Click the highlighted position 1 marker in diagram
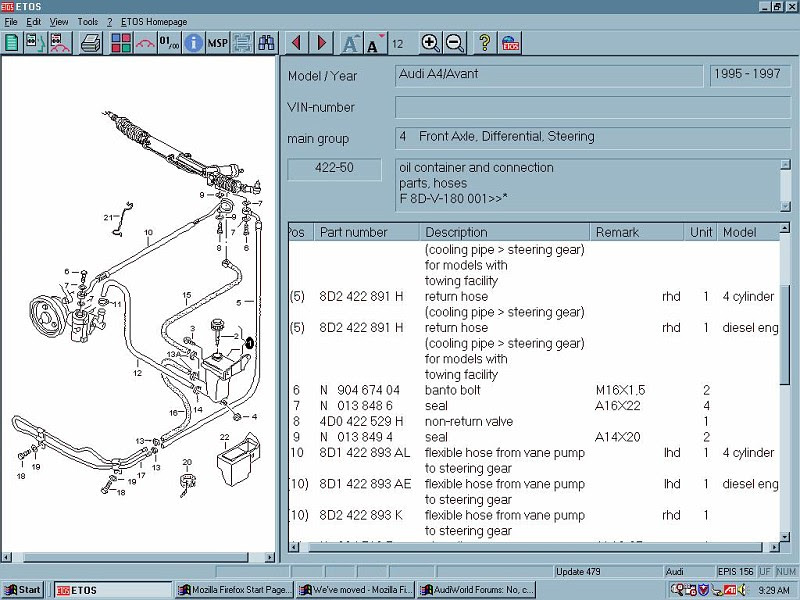This screenshot has width=800, height=600. pyautogui.click(x=249, y=343)
